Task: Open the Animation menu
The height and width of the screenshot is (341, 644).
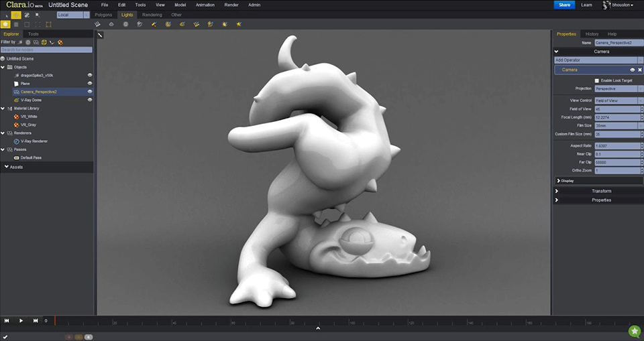Action: click(205, 5)
